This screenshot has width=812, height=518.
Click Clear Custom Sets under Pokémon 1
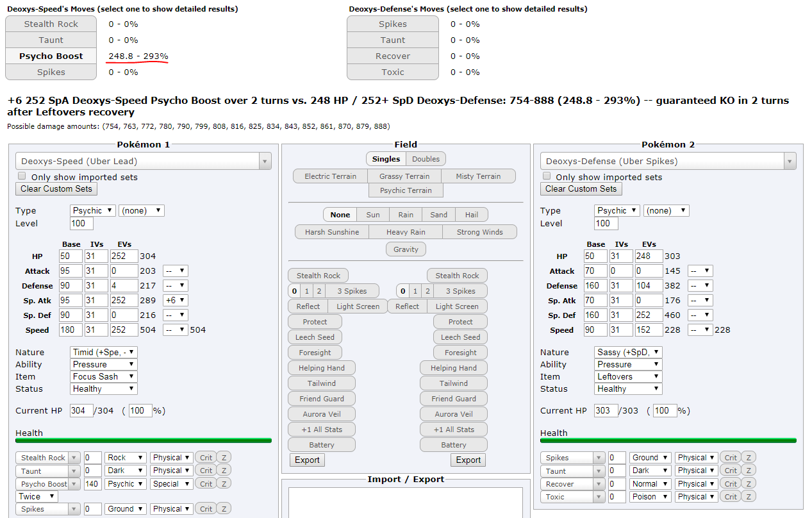pos(56,188)
